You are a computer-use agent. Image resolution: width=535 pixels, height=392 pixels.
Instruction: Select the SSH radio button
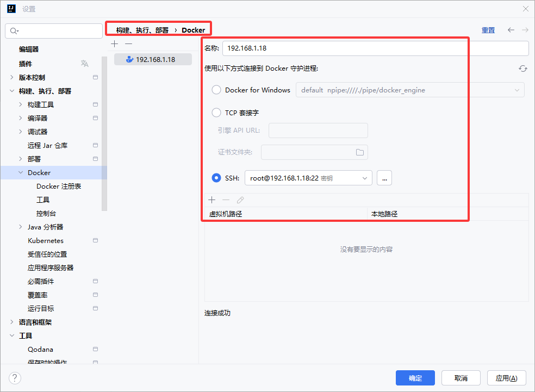point(216,178)
